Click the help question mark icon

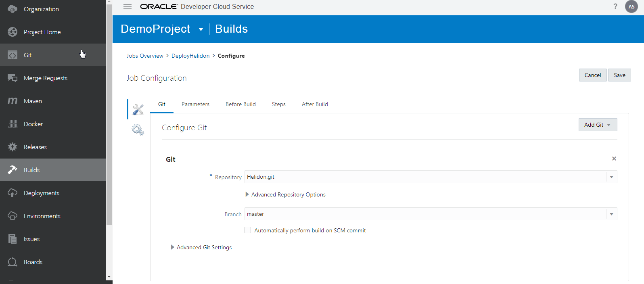tap(615, 6)
